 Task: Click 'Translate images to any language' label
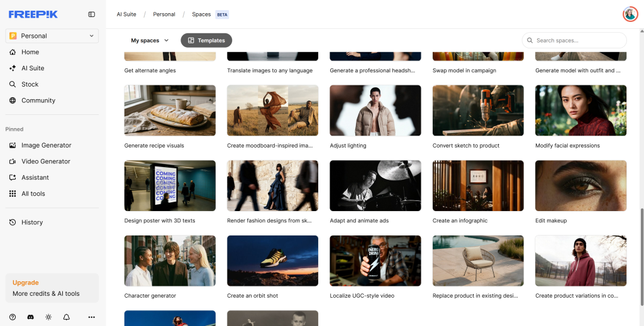point(270,70)
